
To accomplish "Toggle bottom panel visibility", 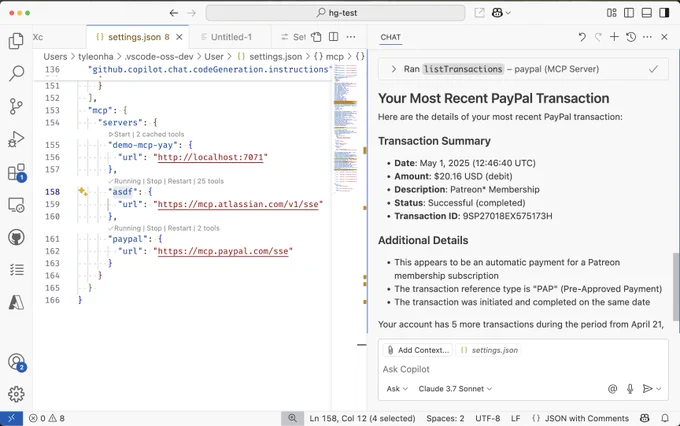I will click(x=647, y=13).
